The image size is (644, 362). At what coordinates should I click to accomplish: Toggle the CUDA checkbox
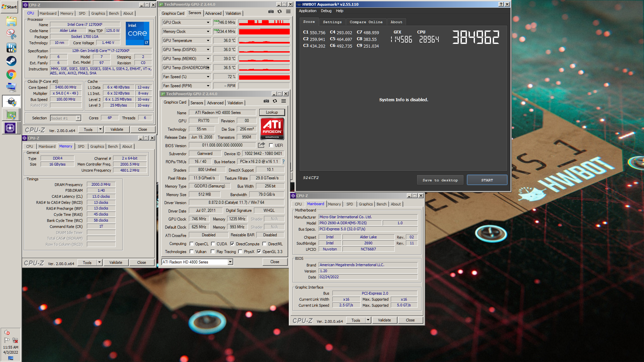(213, 244)
